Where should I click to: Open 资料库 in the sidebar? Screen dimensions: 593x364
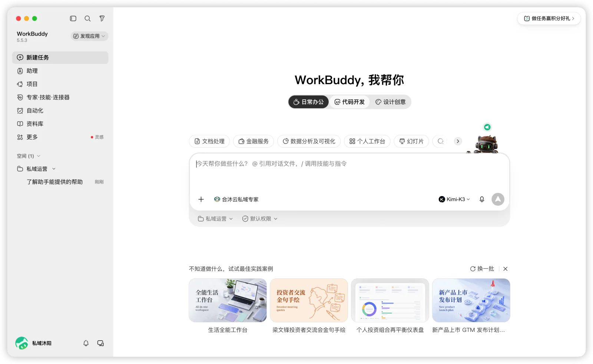tap(60, 124)
